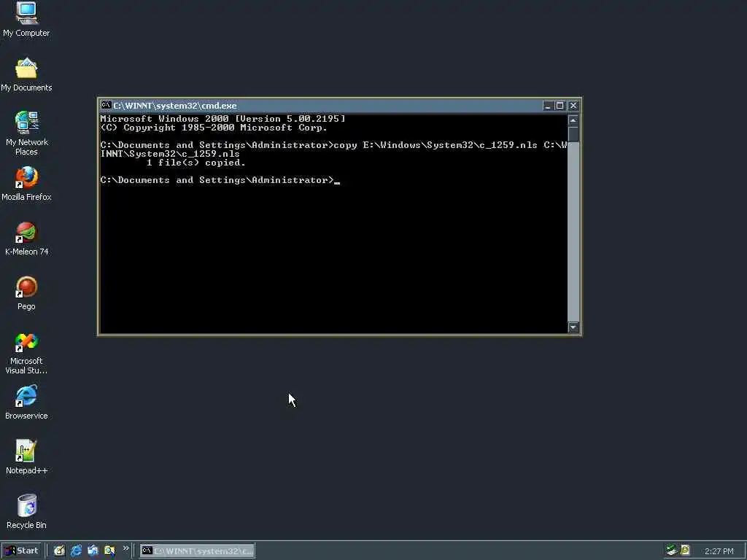The height and width of the screenshot is (560, 747).
Task: Select the Recycle Bin icon
Action: (26, 512)
